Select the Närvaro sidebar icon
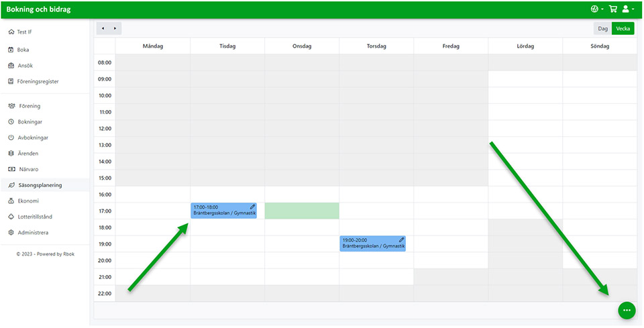 tap(11, 169)
